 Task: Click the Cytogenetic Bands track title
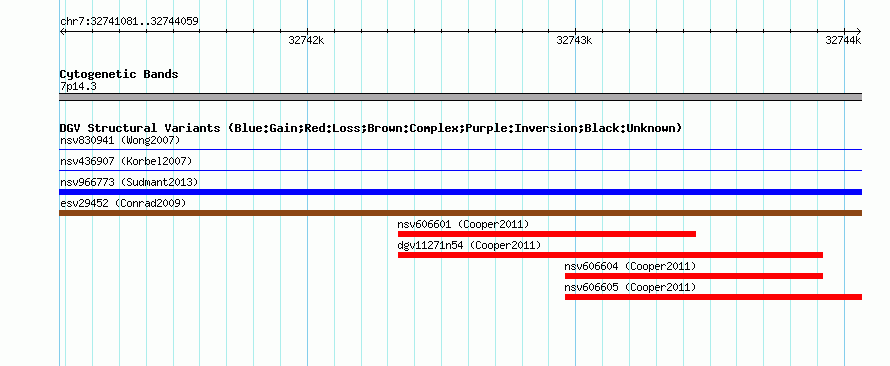[x=119, y=74]
